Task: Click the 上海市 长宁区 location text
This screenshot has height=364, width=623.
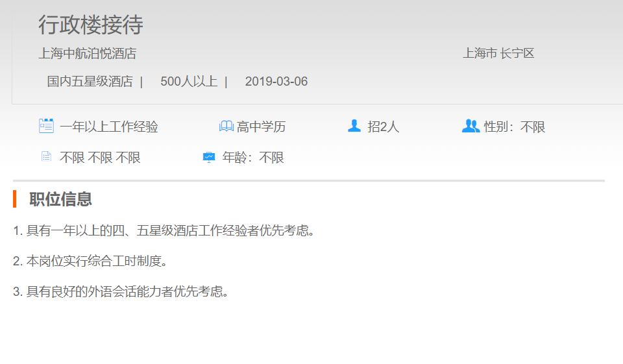Action: pyautogui.click(x=498, y=54)
